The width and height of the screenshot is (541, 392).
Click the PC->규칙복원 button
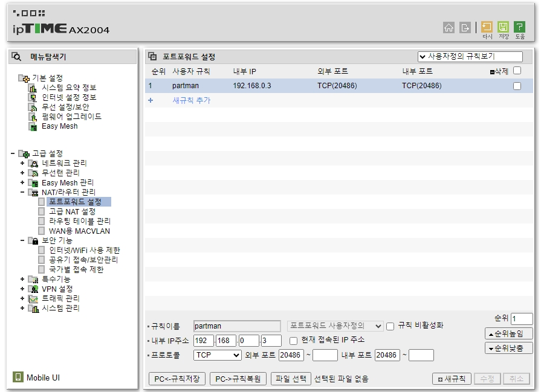[x=238, y=379]
